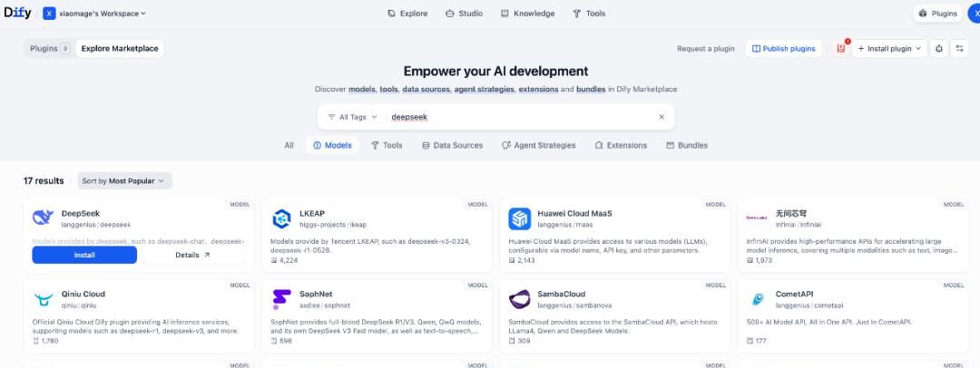
Task: Click the Plugins button at top right
Action: [x=937, y=13]
